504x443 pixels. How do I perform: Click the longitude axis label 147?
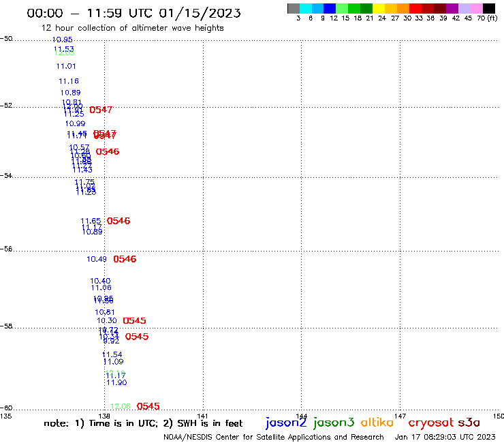[x=400, y=416]
